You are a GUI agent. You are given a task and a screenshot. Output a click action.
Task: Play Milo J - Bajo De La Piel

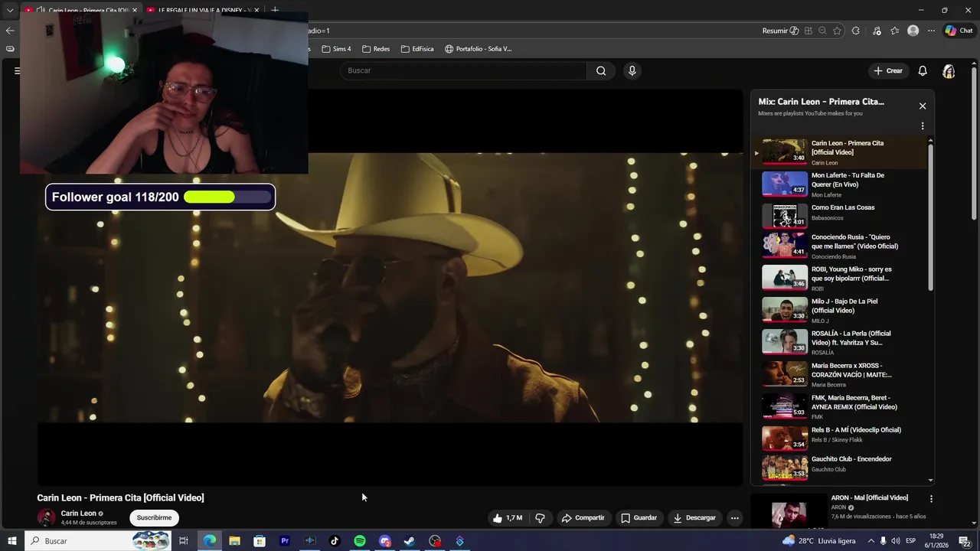pyautogui.click(x=838, y=310)
